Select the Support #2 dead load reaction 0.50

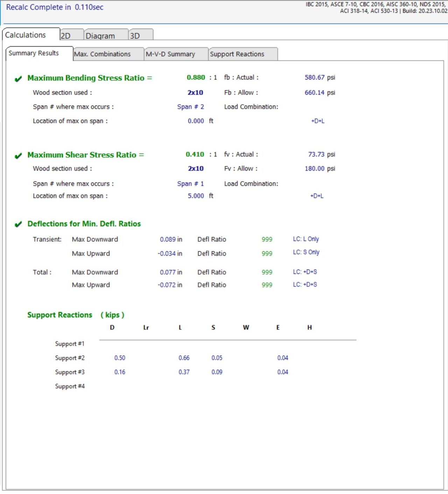[x=121, y=358]
